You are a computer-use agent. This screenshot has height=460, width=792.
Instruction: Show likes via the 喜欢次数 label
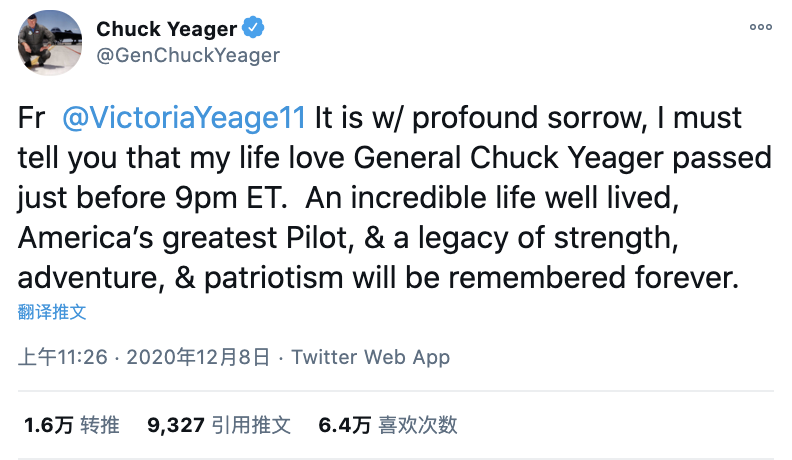(417, 425)
